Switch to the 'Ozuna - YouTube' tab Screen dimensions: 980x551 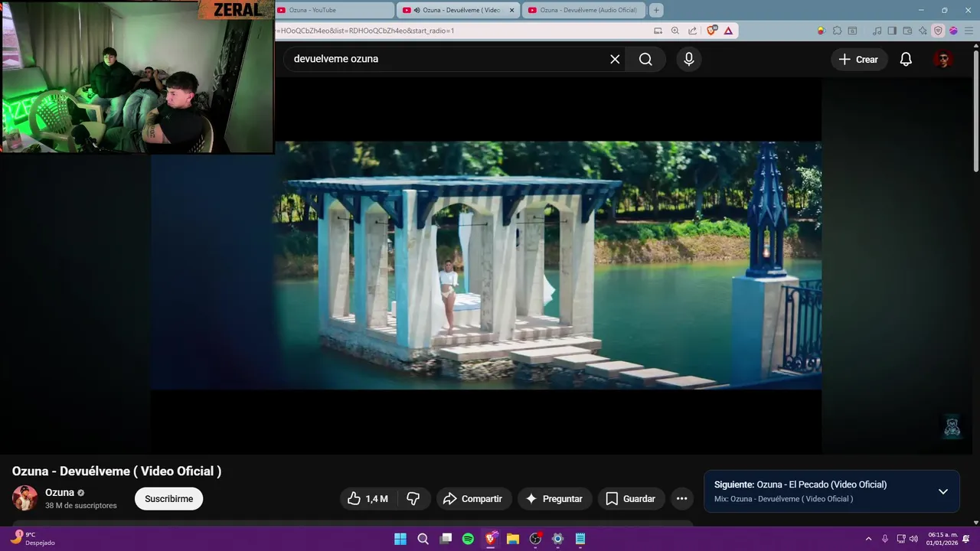(x=333, y=10)
